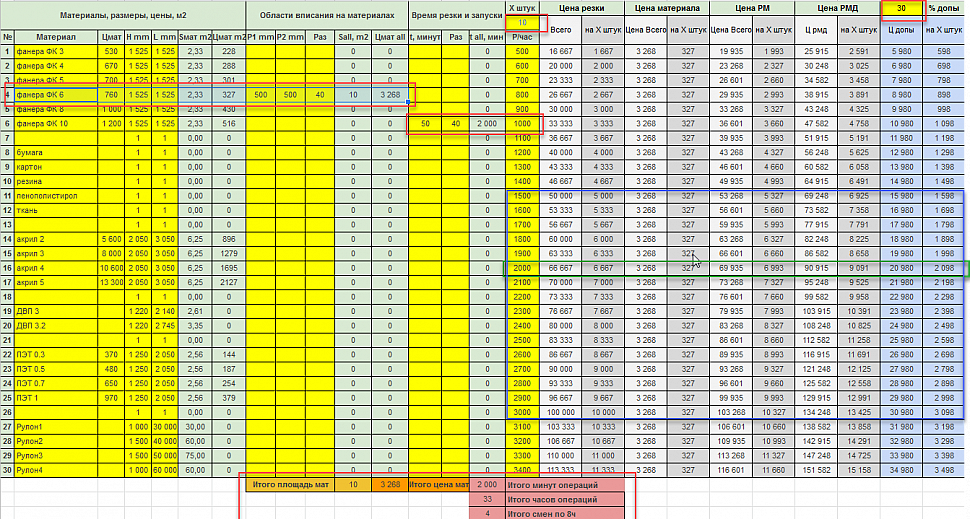Select the 'акрил 4' material cell
Image resolution: width=970 pixels, height=519 pixels.
point(56,268)
